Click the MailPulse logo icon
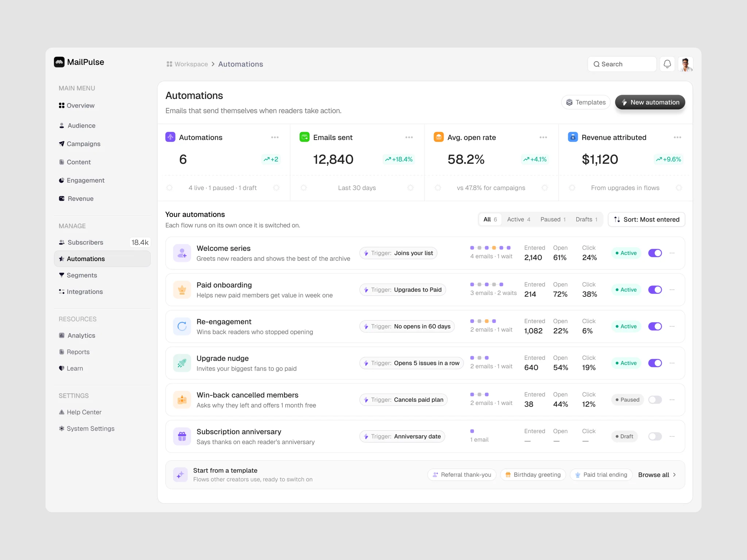The height and width of the screenshot is (560, 747). (59, 62)
